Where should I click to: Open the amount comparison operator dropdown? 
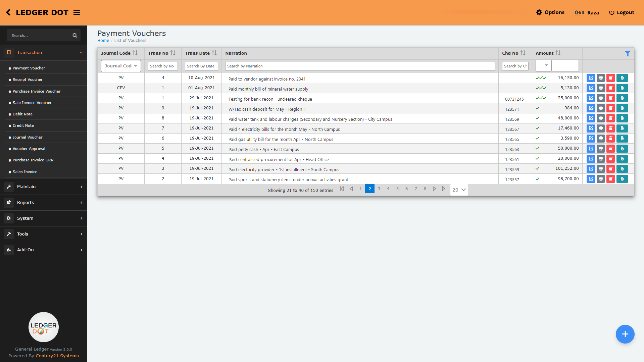point(543,66)
